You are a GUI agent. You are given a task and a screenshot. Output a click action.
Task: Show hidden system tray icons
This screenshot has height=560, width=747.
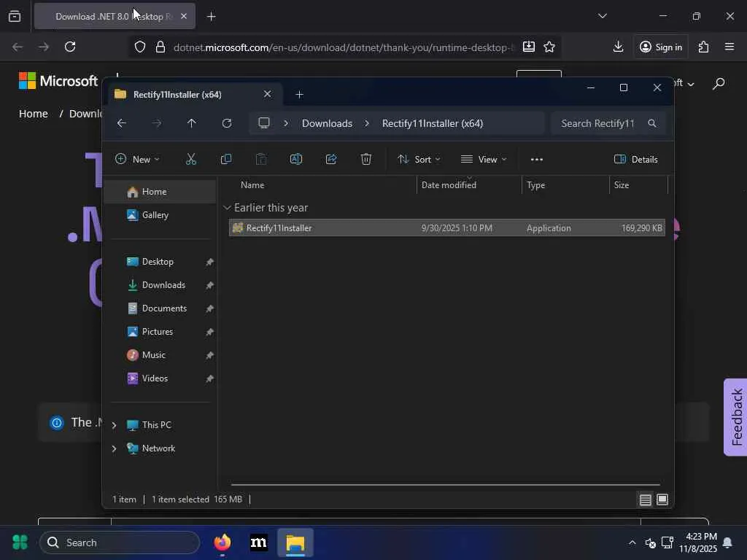pyautogui.click(x=632, y=542)
